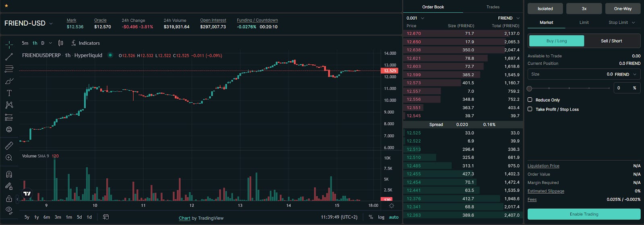Open the 0.001 price grouping dropdown
This screenshot has height=225, width=644.
(415, 18)
